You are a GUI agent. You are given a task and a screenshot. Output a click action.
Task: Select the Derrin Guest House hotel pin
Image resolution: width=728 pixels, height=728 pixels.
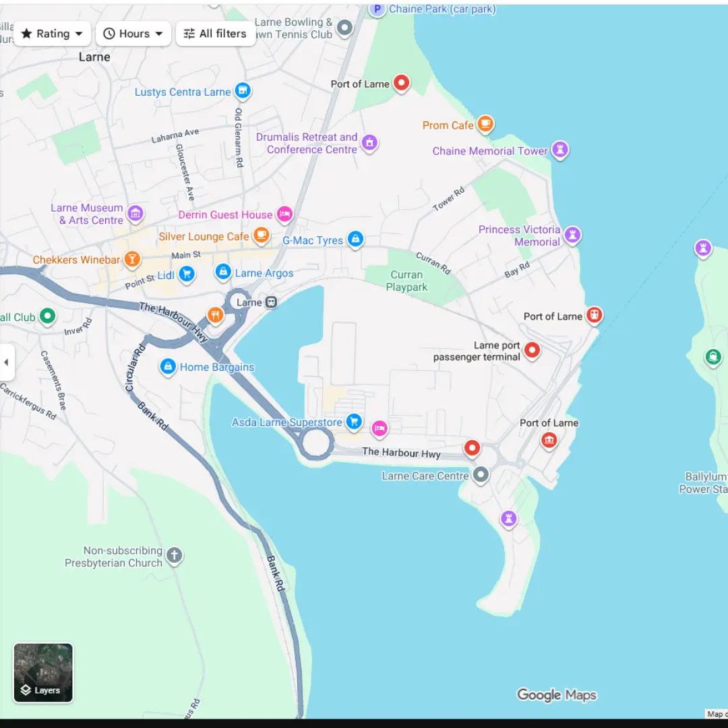coord(284,214)
